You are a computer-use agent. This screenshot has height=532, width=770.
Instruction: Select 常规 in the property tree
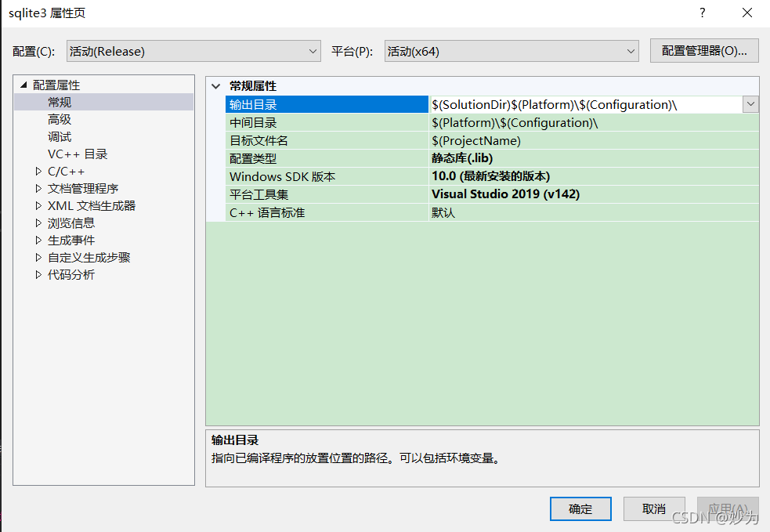click(x=60, y=102)
